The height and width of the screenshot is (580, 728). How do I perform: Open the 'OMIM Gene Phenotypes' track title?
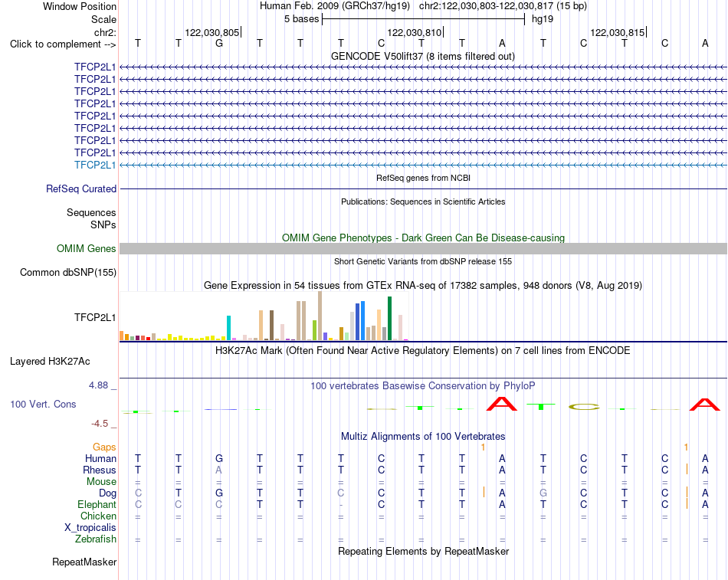click(x=423, y=238)
